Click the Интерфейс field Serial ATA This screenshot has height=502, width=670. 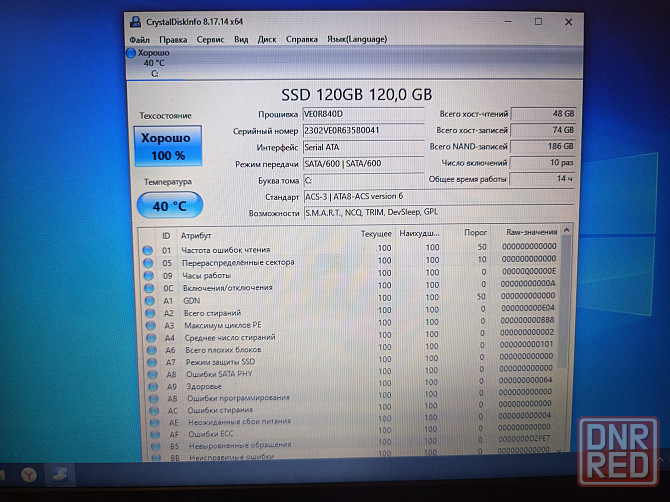(x=364, y=147)
